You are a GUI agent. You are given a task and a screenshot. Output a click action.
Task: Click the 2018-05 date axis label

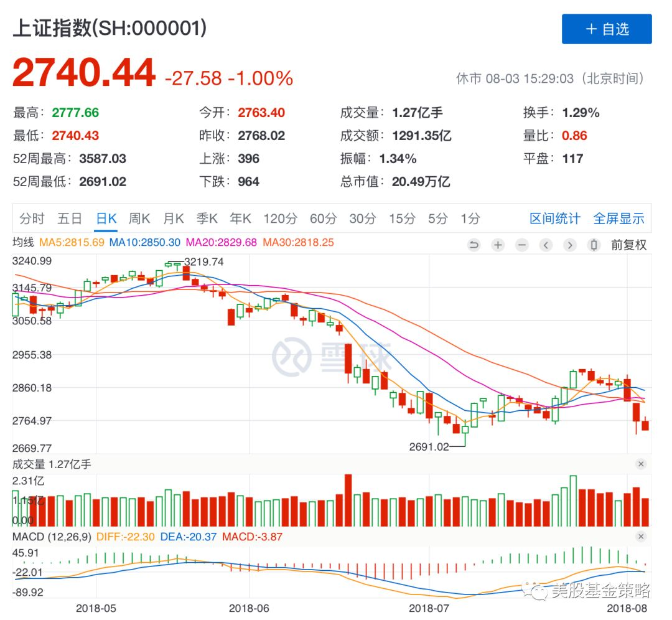[96, 608]
